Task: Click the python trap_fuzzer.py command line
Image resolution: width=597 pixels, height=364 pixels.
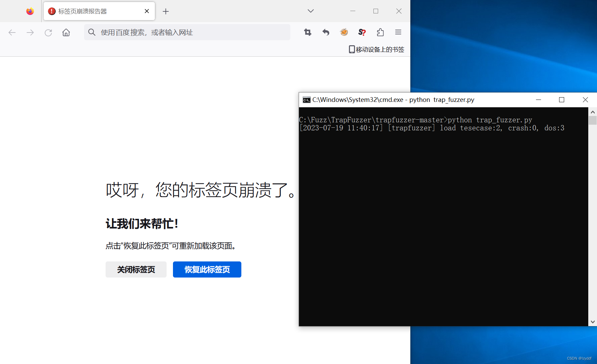Action: (416, 120)
